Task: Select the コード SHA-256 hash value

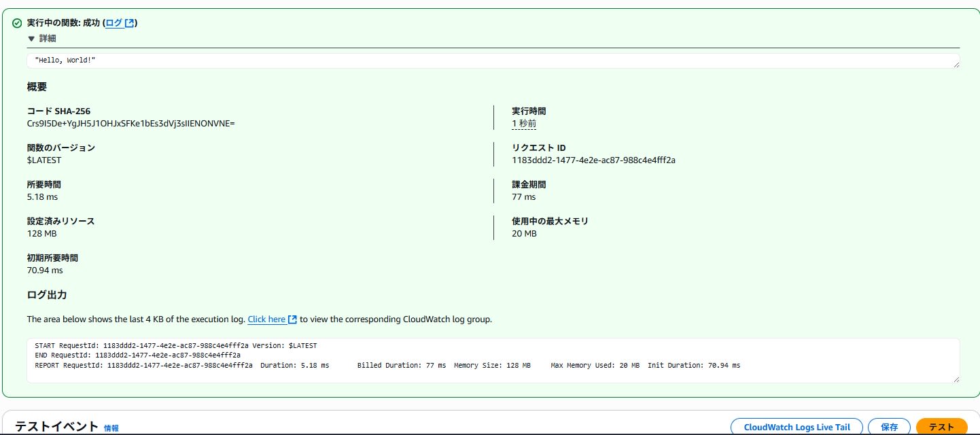Action: [x=130, y=124]
